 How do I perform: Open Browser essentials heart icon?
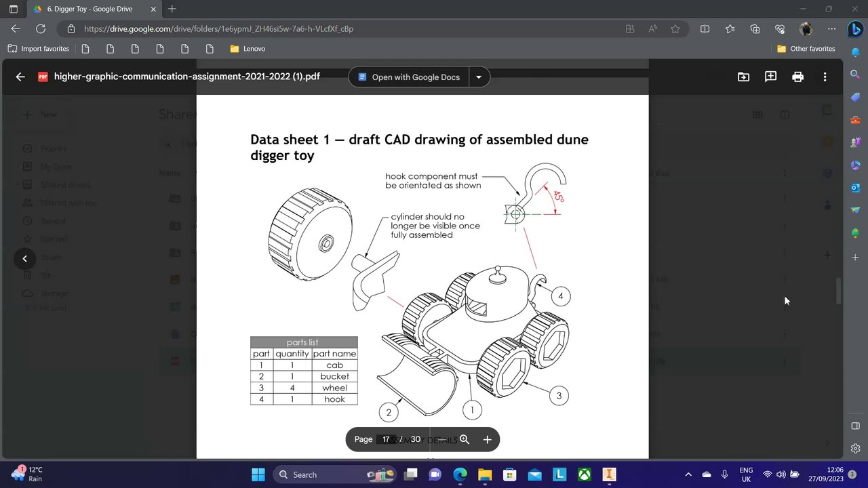[780, 29]
